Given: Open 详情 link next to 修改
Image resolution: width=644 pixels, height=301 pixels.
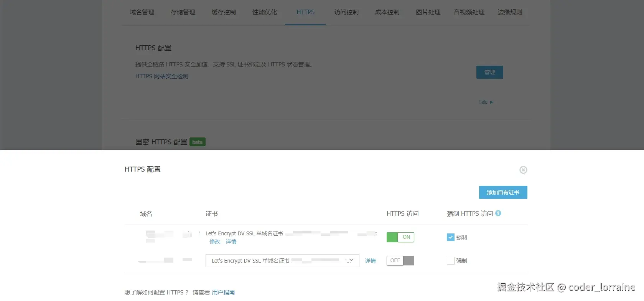Looking at the screenshot, I should coord(231,241).
